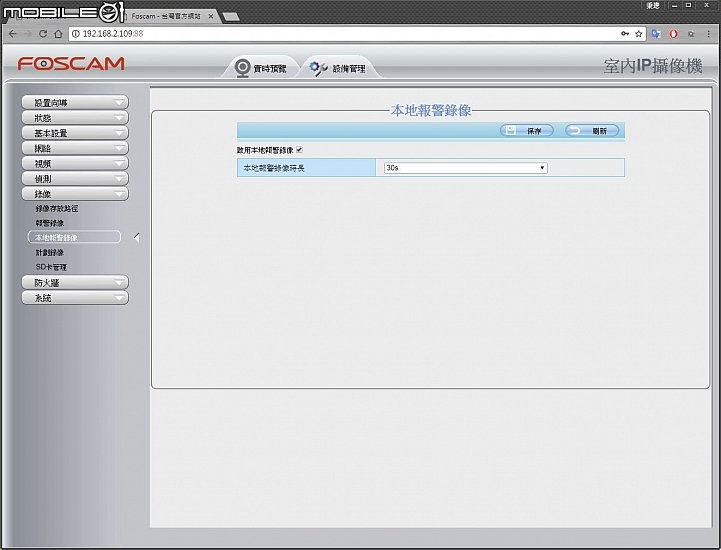Click the 室內IP攝像機 title text
Image resolution: width=721 pixels, height=550 pixels.
coord(653,66)
